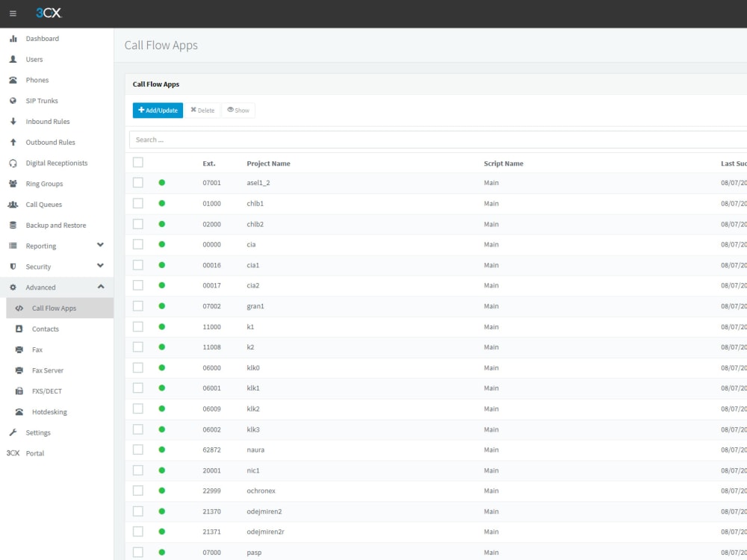Check the select-all checkbox in the table header
The height and width of the screenshot is (560, 747).
tap(138, 162)
